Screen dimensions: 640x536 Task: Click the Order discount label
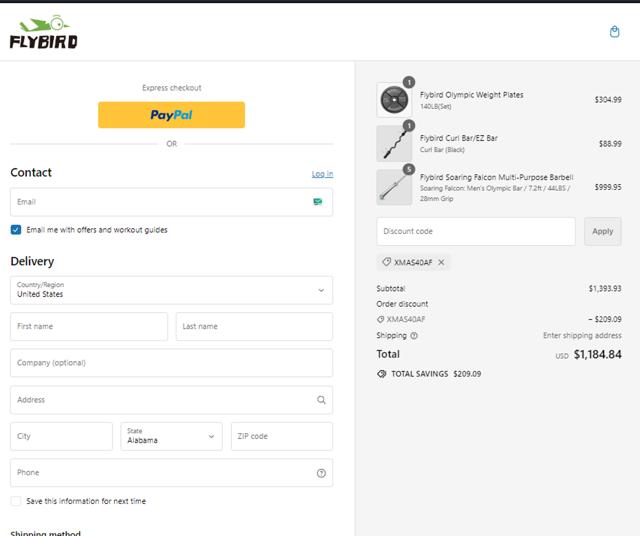coord(402,304)
